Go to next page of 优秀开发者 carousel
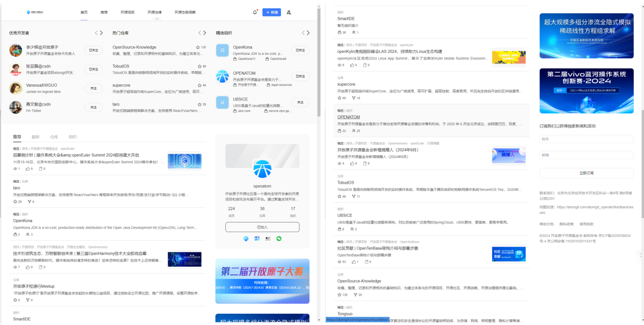Viewport: 644px width, 325px height. click(x=101, y=33)
